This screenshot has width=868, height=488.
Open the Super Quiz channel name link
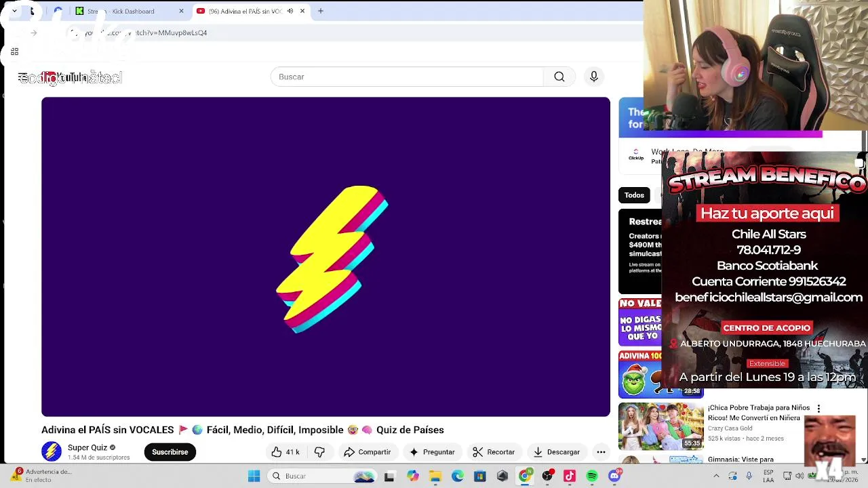pos(87,447)
